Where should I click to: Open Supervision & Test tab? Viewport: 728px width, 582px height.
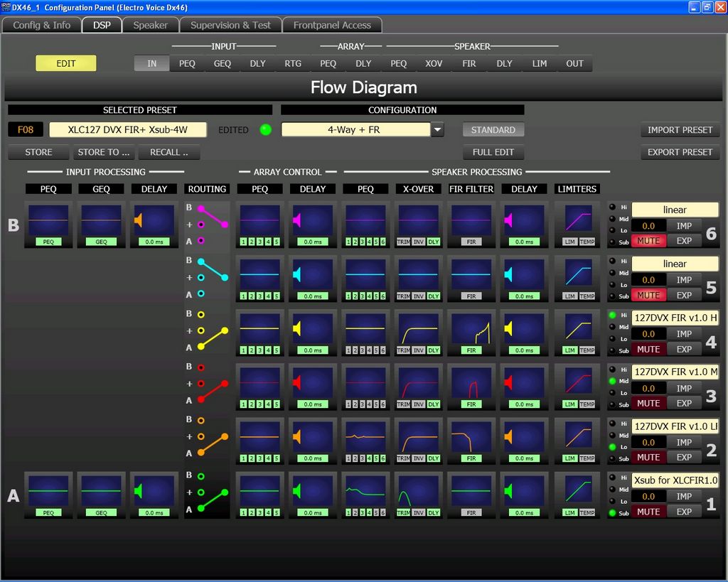[231, 25]
